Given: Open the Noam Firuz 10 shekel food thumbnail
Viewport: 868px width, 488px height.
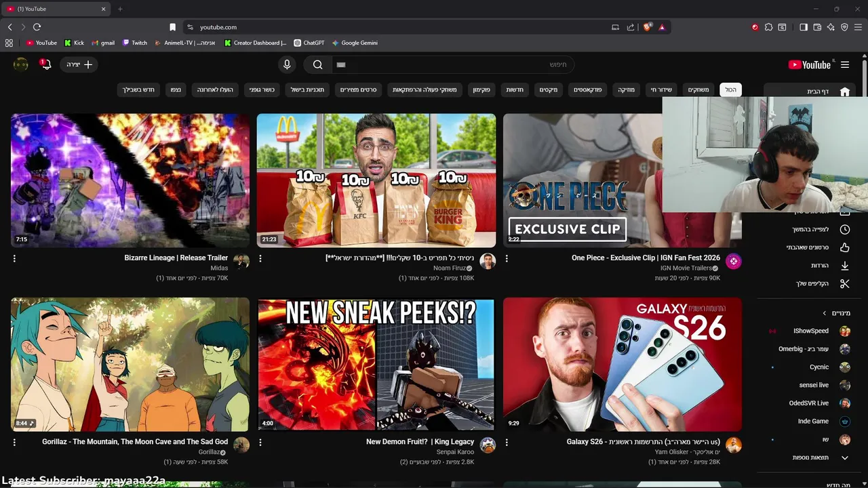Looking at the screenshot, I should tap(376, 180).
